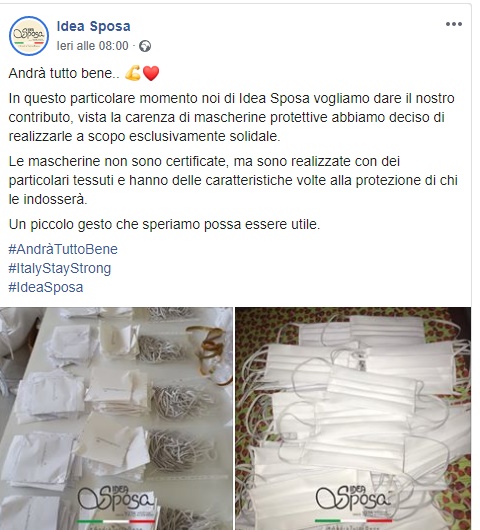This screenshot has height=530, width=480.
Task: Open the Idea Sposa profile picture
Action: [29, 36]
